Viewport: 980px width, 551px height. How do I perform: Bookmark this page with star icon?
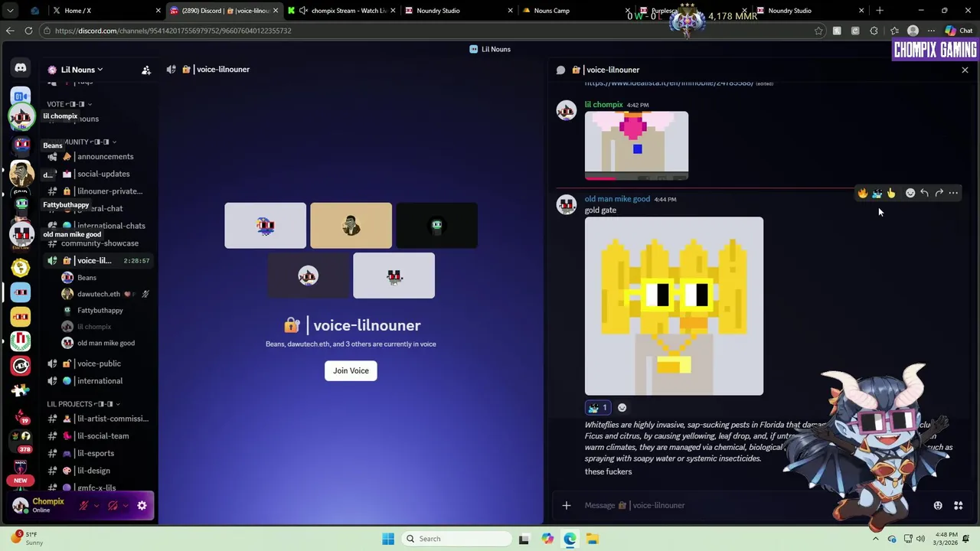[818, 31]
